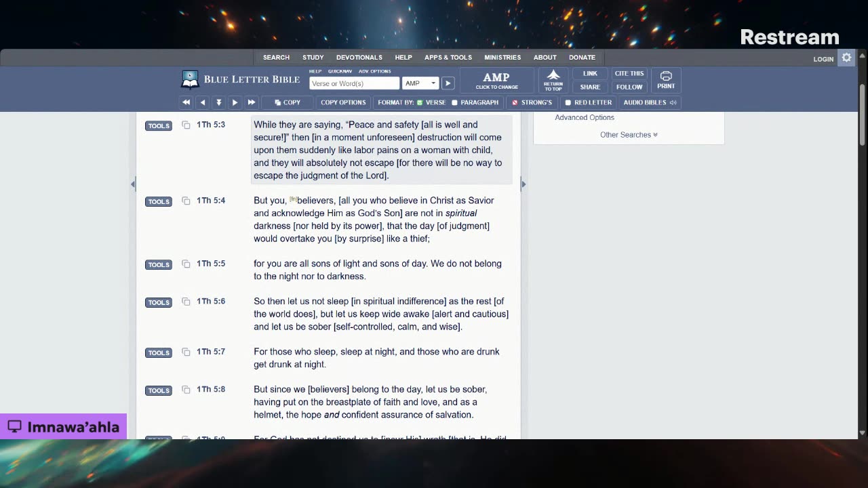Click Return to Top icon
The height and width of the screenshot is (488, 868).
click(x=553, y=80)
